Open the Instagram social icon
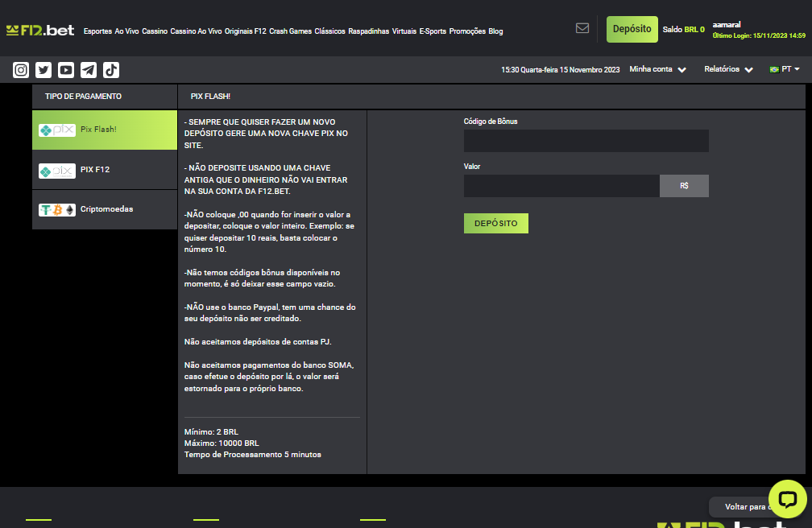The width and height of the screenshot is (812, 528). click(21, 70)
